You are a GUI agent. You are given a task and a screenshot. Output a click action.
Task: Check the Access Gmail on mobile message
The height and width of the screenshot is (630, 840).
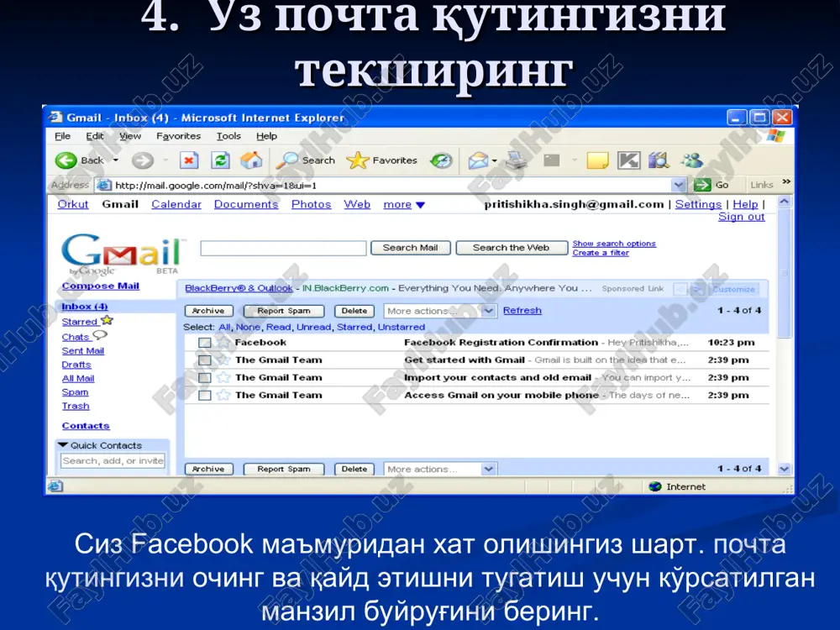pyautogui.click(x=205, y=396)
